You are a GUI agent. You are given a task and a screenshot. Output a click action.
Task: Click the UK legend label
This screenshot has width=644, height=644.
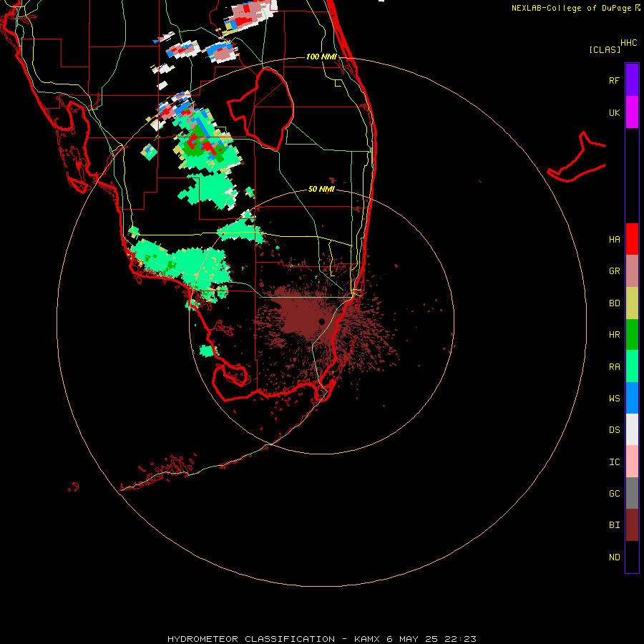tap(614, 112)
